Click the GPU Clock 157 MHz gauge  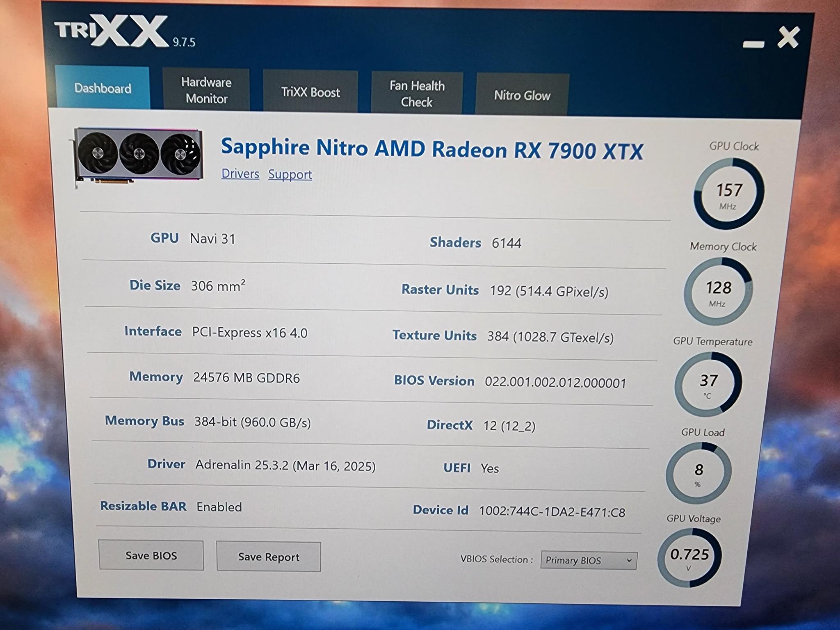pyautogui.click(x=729, y=194)
